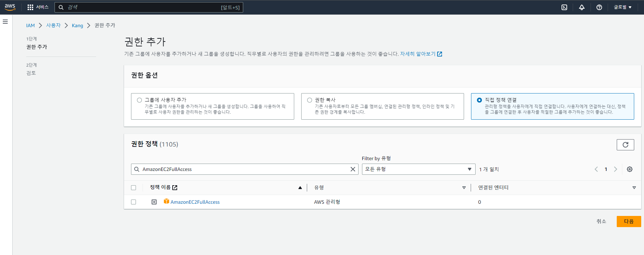
Task: Clear the AmazonEC2FullAccess search text
Action: tap(353, 169)
